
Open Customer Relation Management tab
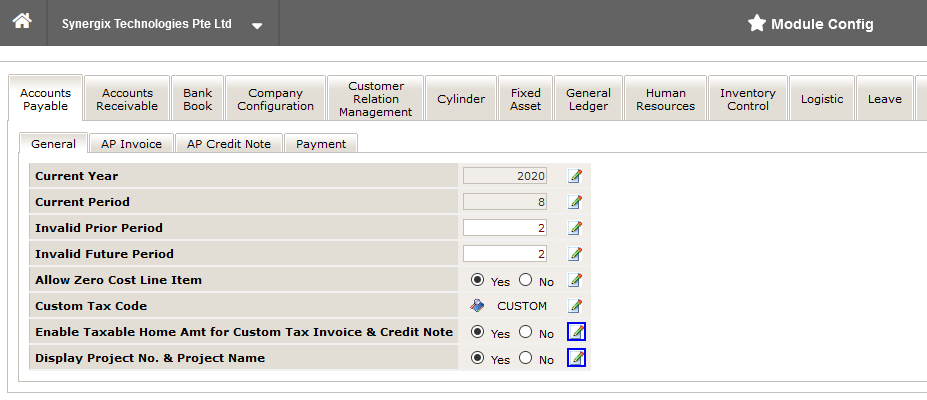[375, 99]
